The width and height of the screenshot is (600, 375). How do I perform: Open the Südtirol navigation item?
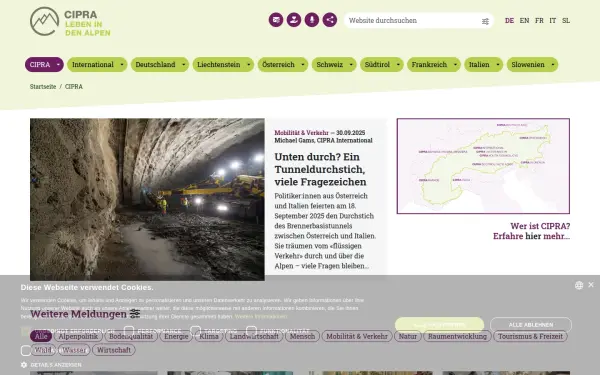[x=377, y=65]
